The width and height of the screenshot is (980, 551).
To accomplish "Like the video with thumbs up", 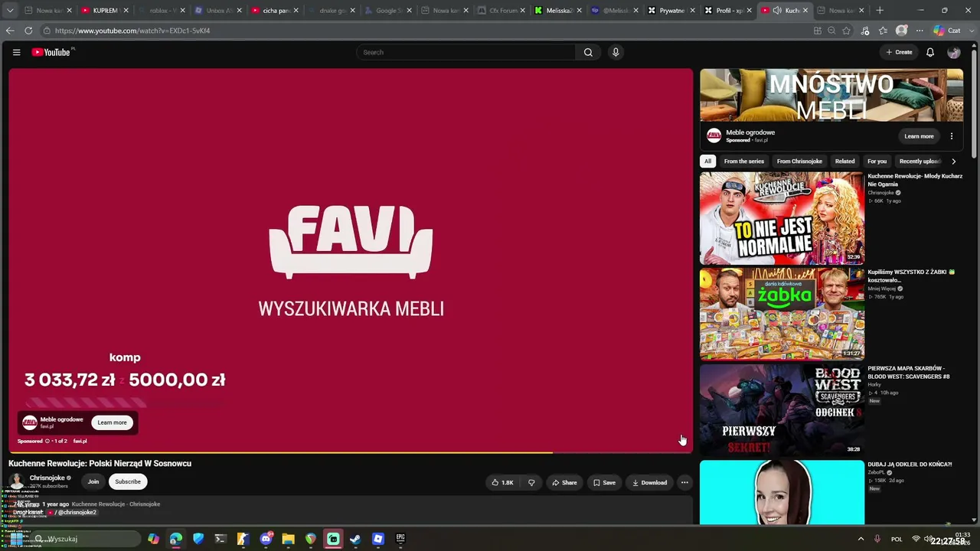I will pyautogui.click(x=502, y=483).
